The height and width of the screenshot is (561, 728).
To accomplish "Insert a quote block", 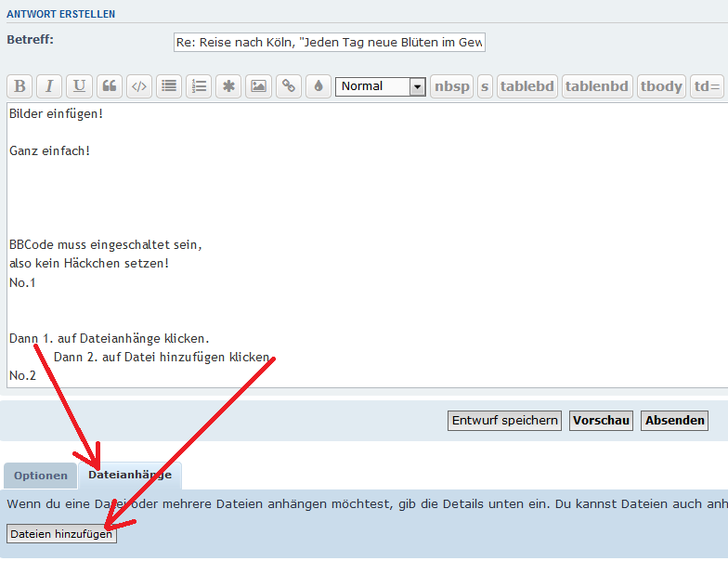I will click(x=109, y=86).
